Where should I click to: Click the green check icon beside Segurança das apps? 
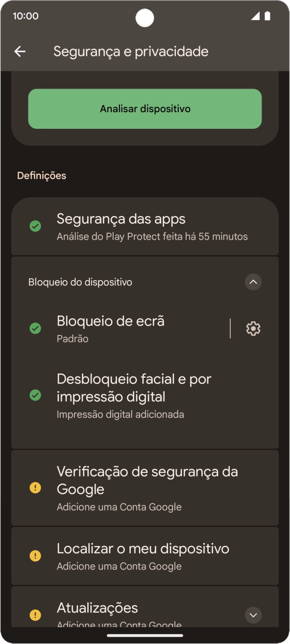point(35,226)
